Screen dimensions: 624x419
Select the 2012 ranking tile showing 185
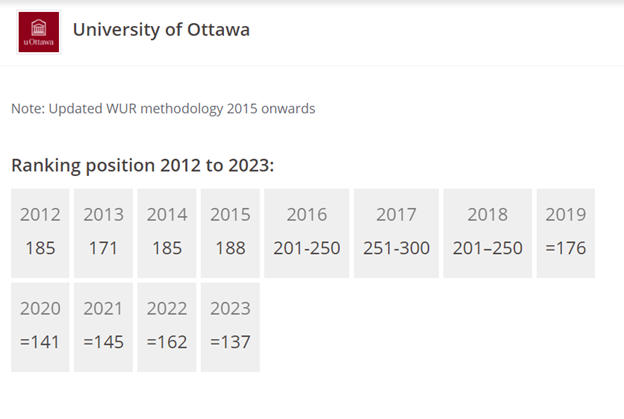40,233
